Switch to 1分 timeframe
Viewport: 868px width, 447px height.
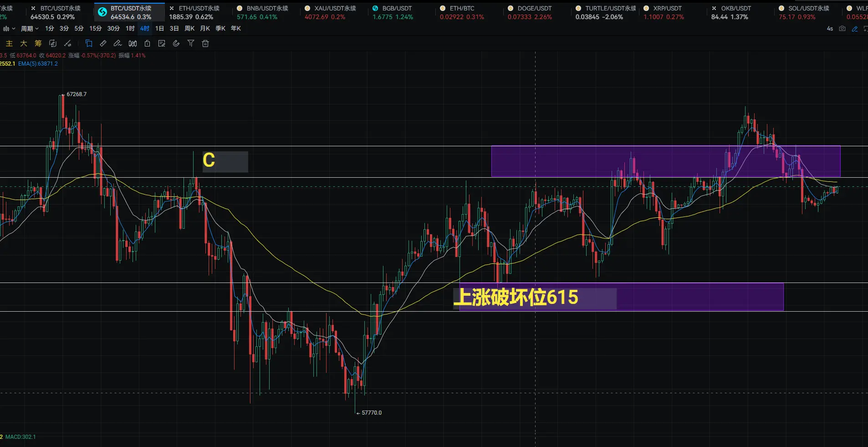[x=50, y=29]
